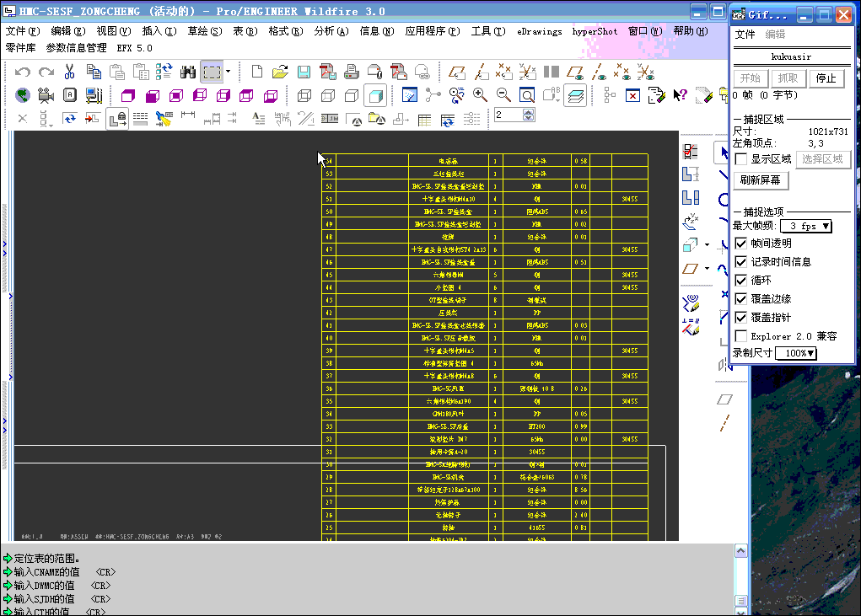Viewport: 861px width, 616px height.
Task: Open the 编辑(E) menu in Pro/ENGINEER
Action: point(68,31)
